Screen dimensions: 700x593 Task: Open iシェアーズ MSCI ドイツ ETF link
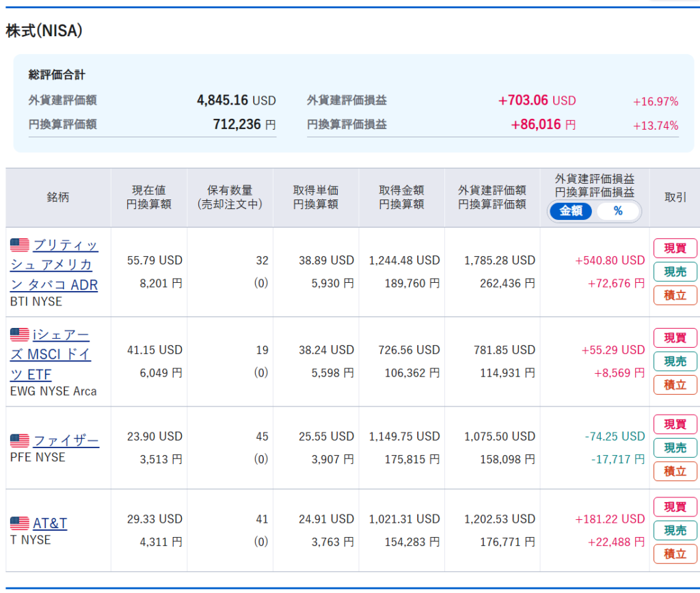[x=62, y=355]
